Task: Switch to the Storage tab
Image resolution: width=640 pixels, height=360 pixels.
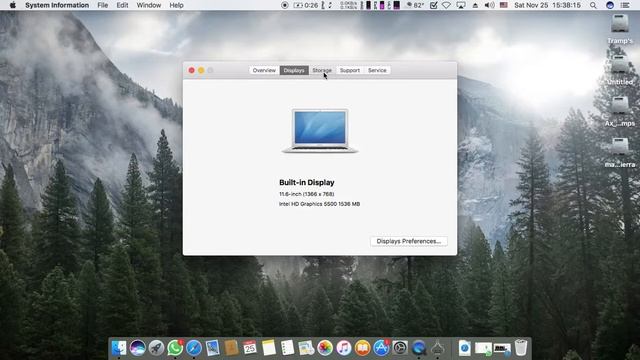Action: [x=322, y=70]
